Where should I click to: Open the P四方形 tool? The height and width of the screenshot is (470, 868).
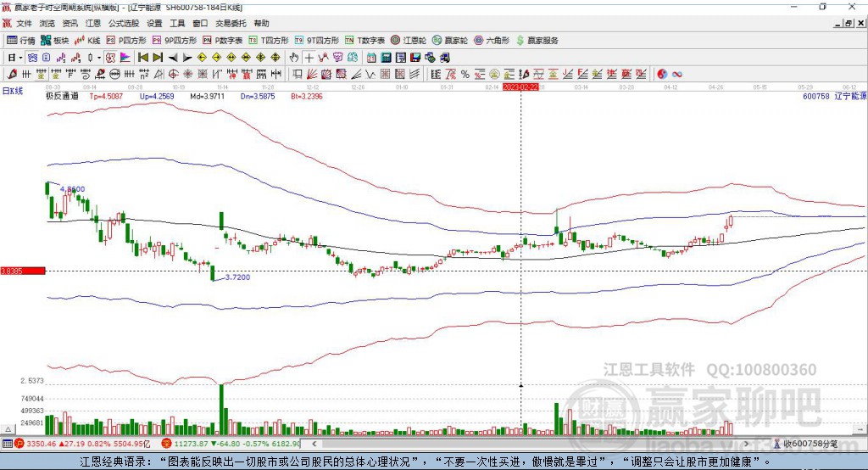pyautogui.click(x=126, y=41)
